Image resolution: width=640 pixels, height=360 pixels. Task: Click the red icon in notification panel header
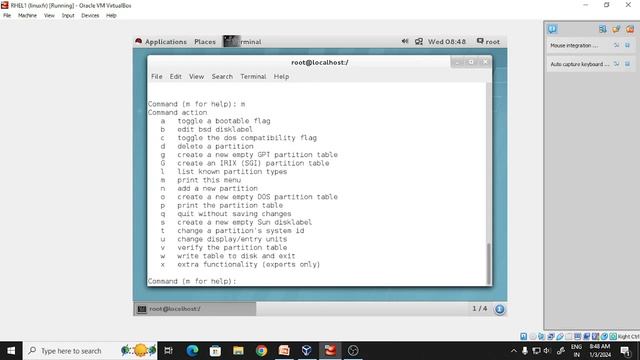(x=630, y=29)
